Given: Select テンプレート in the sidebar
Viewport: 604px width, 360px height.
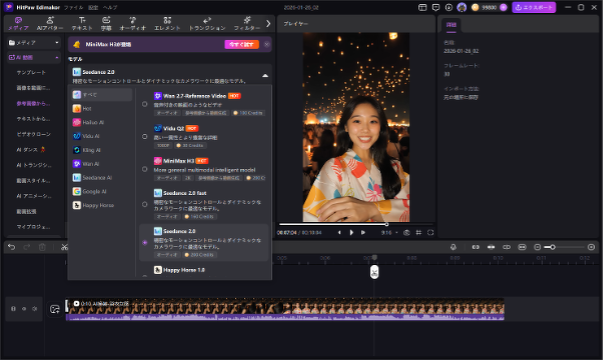Looking at the screenshot, I should 31,72.
